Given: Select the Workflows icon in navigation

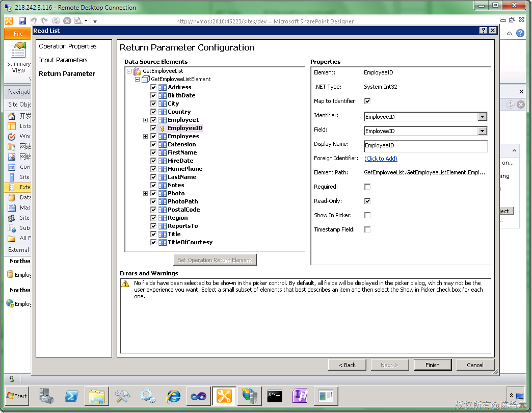Looking at the screenshot, I should pos(12,137).
